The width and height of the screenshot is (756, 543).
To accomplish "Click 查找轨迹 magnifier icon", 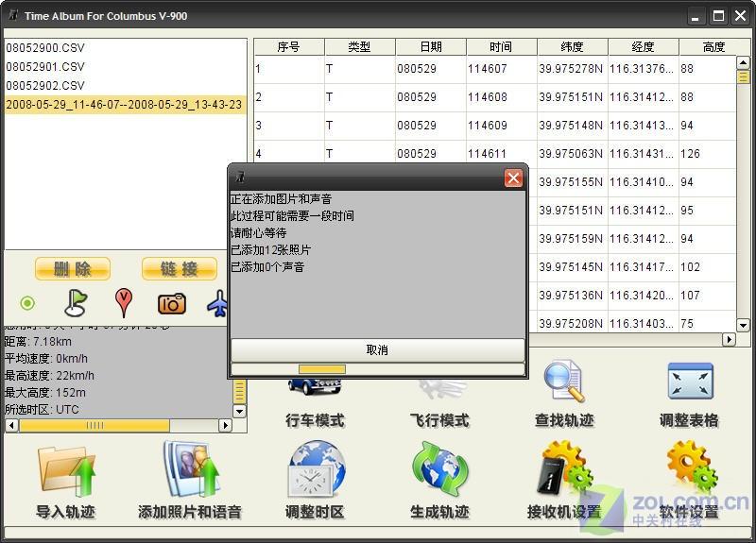I will click(564, 382).
